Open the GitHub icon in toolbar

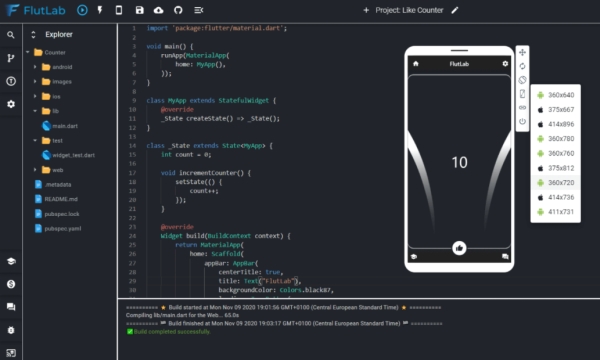pyautogui.click(x=178, y=10)
